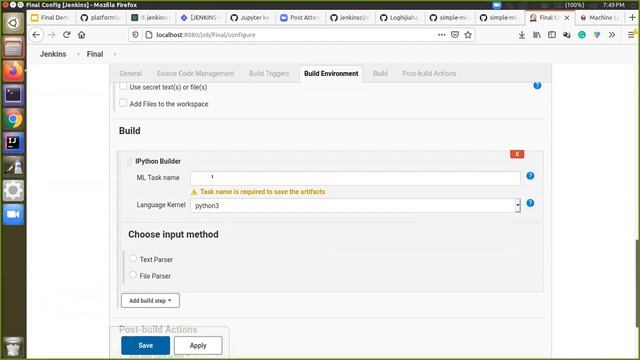This screenshot has height=360, width=640.
Task: Delete the IPython Builder build step
Action: [x=517, y=154]
